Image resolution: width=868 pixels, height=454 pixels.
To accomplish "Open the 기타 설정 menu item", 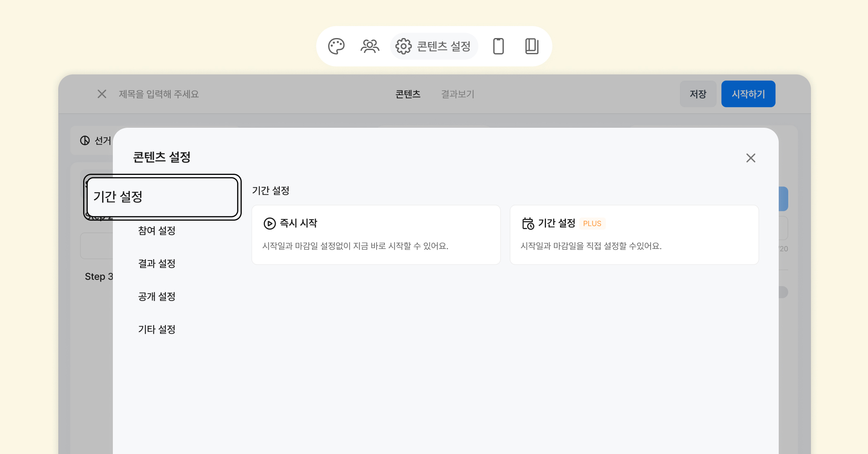I will tap(157, 330).
